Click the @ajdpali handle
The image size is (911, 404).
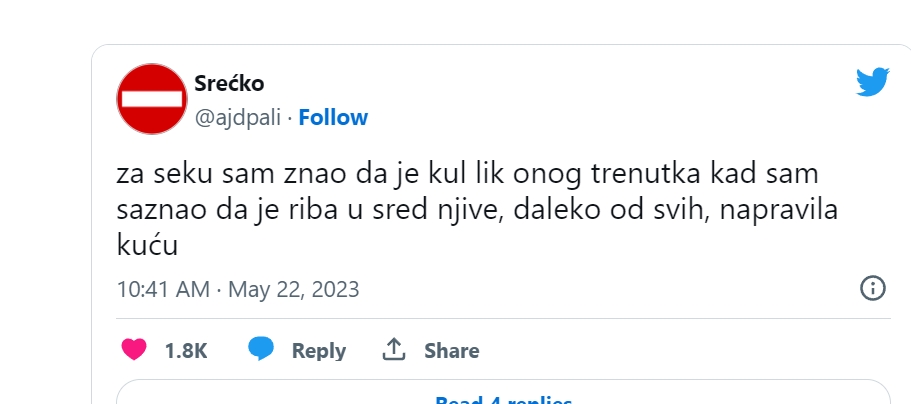pyautogui.click(x=237, y=117)
